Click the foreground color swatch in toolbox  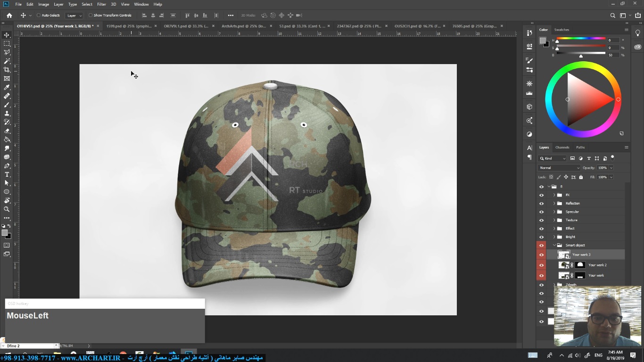tap(5, 233)
